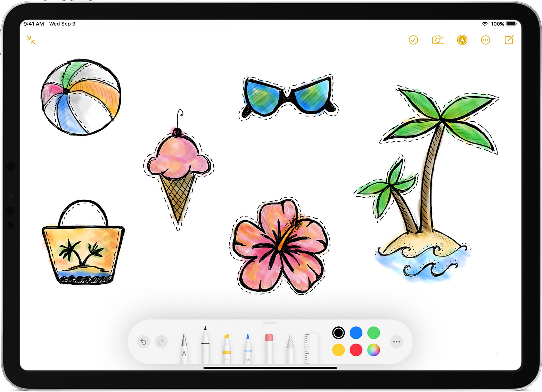The height and width of the screenshot is (392, 542).
Task: Select the red ink color swatch
Action: coord(356,350)
